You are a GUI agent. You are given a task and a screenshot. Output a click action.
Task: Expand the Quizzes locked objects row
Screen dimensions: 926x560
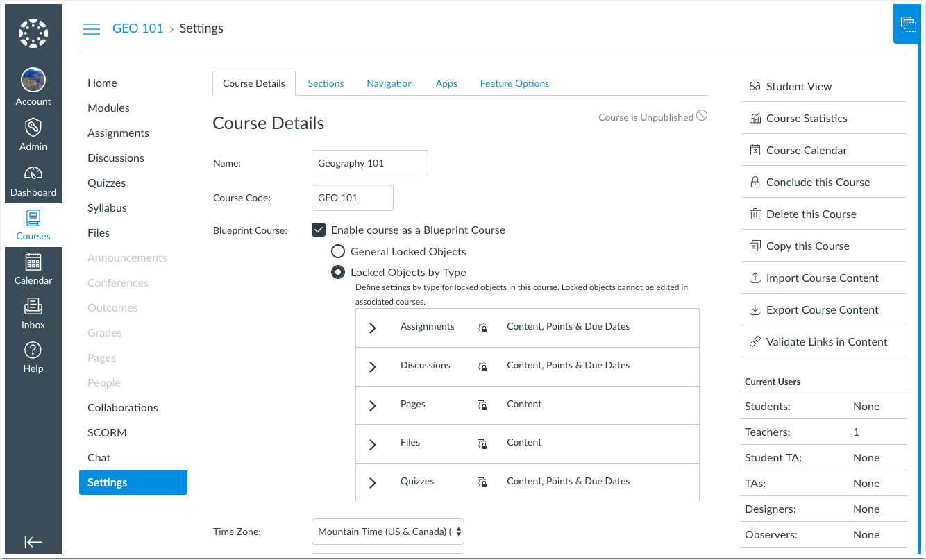point(373,481)
